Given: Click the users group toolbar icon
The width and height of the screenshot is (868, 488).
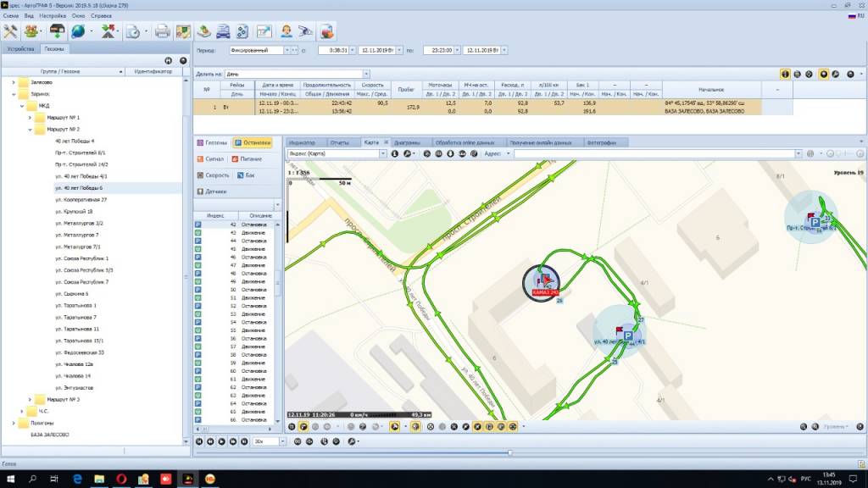Looking at the screenshot, I should 31,31.
